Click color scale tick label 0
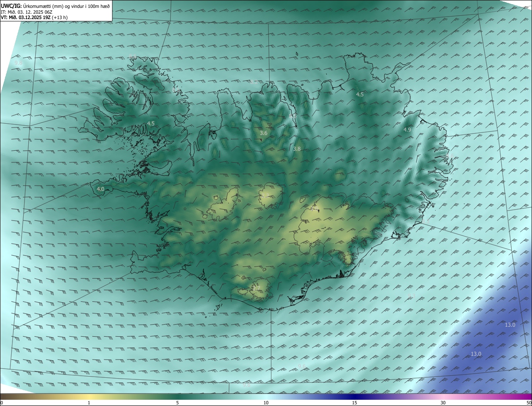 coord(2,403)
